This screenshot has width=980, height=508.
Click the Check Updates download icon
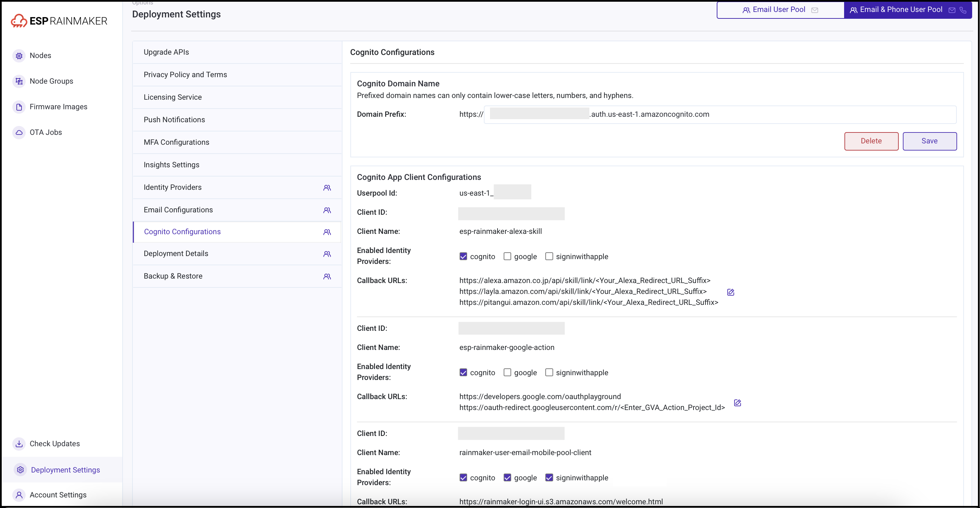click(x=19, y=444)
